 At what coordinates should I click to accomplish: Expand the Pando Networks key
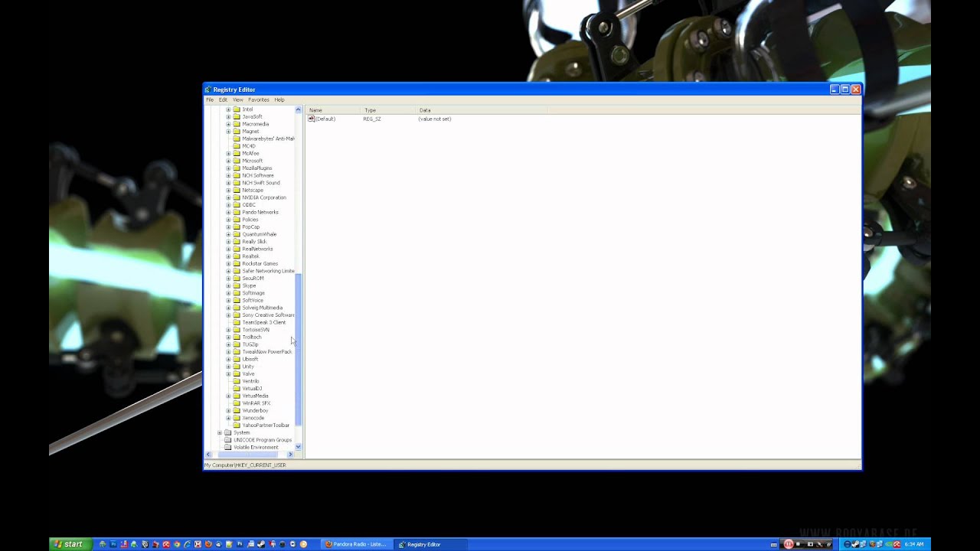click(x=228, y=212)
